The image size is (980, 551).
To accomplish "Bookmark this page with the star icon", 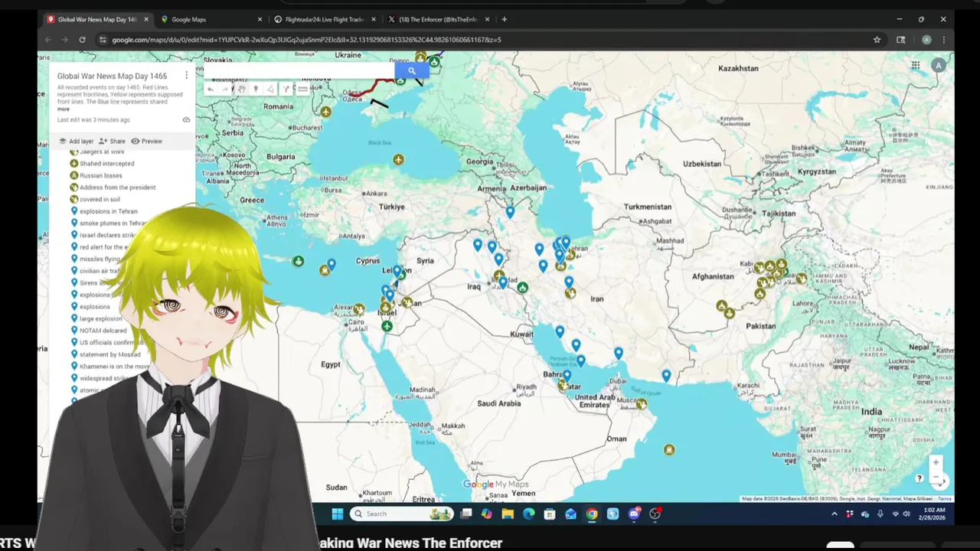I will (877, 40).
